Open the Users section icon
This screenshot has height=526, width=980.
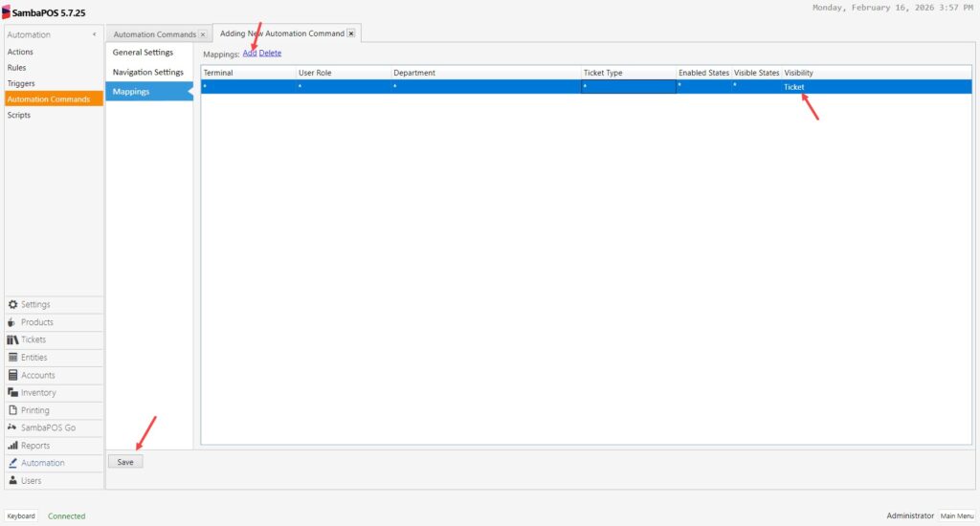[x=13, y=480]
